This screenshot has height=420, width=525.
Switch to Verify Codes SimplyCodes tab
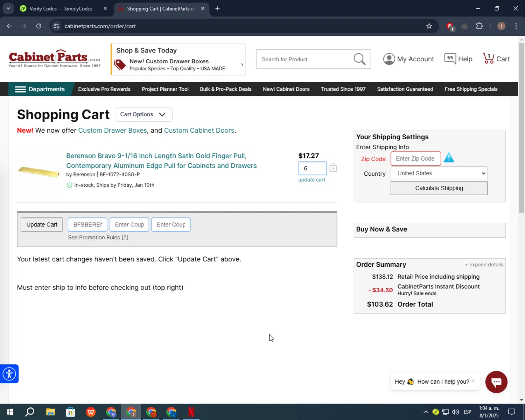click(61, 8)
